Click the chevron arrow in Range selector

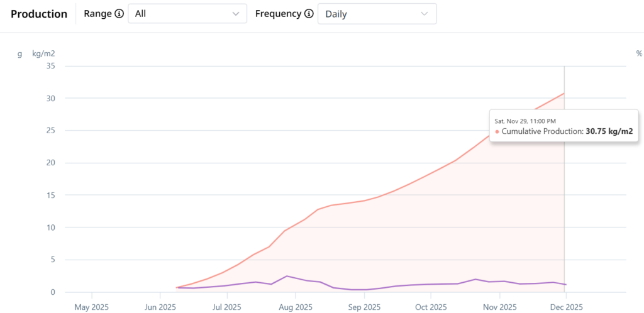(236, 14)
